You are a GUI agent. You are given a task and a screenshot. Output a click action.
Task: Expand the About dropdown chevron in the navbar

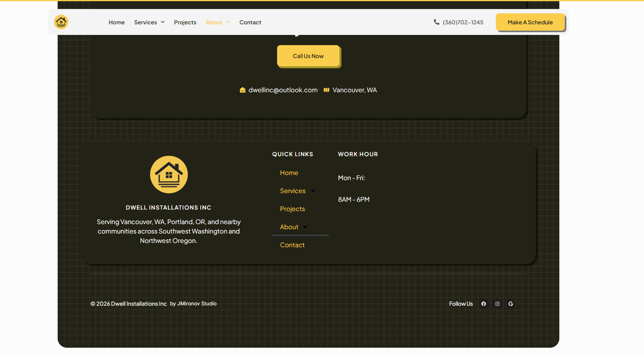coord(228,22)
